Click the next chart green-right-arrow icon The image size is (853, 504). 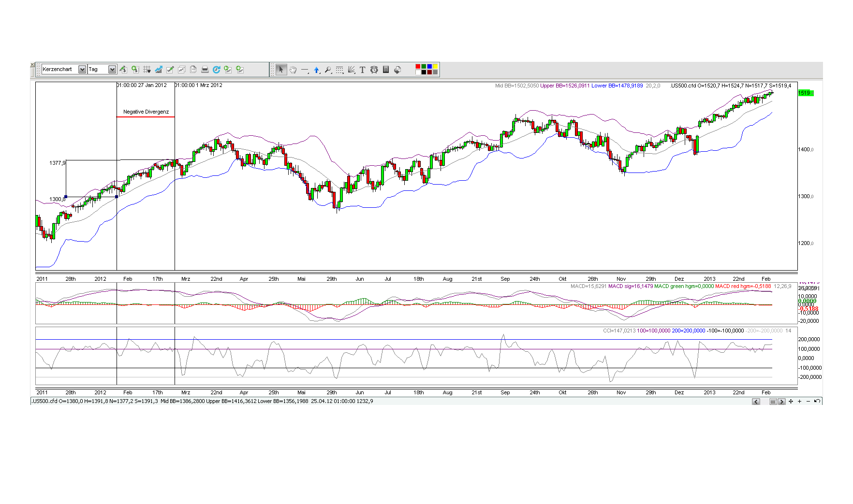239,70
